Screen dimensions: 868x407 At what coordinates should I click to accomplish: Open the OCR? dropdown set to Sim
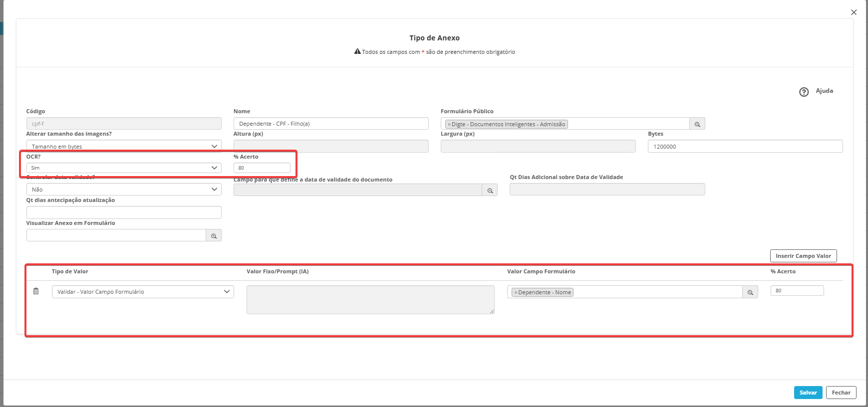[x=124, y=168]
